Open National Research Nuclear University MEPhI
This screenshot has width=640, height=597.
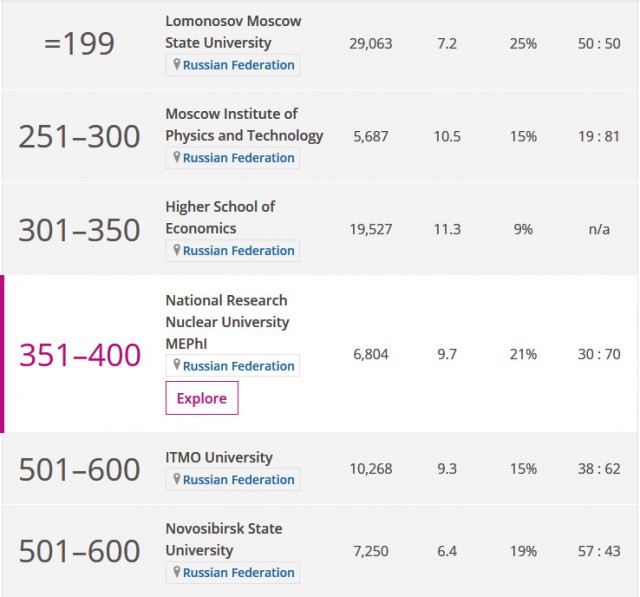pyautogui.click(x=227, y=322)
